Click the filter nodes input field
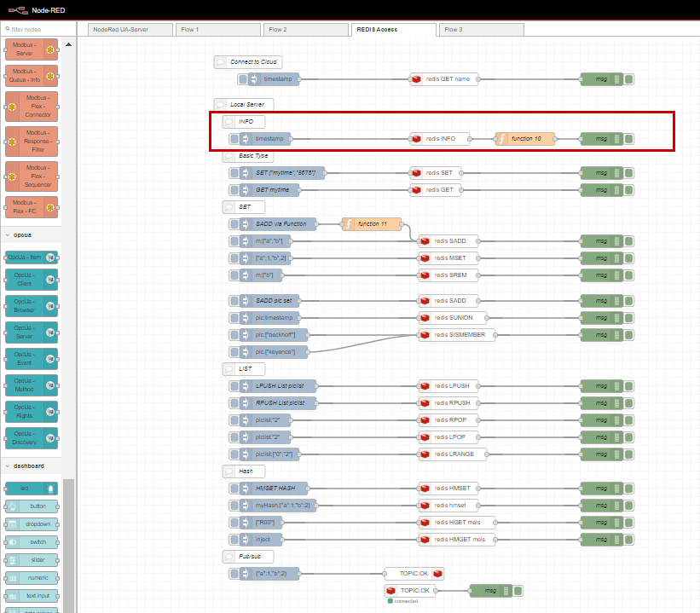This screenshot has width=700, height=613. (x=38, y=29)
